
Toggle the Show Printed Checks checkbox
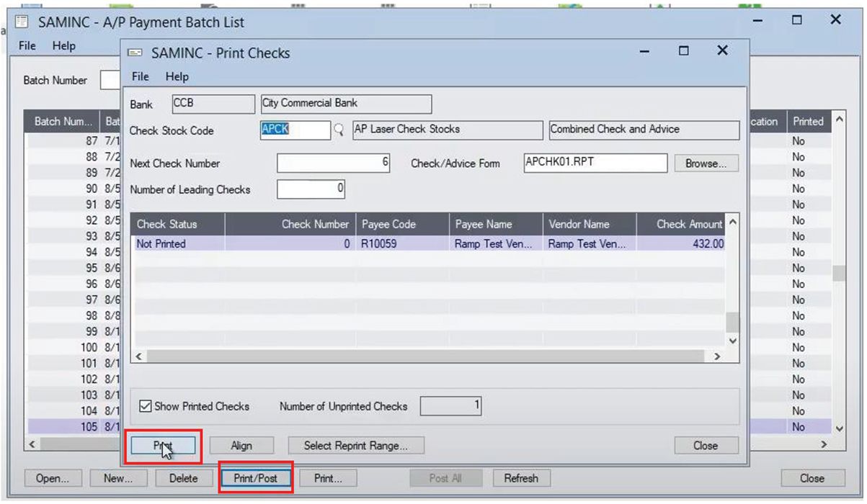click(146, 406)
